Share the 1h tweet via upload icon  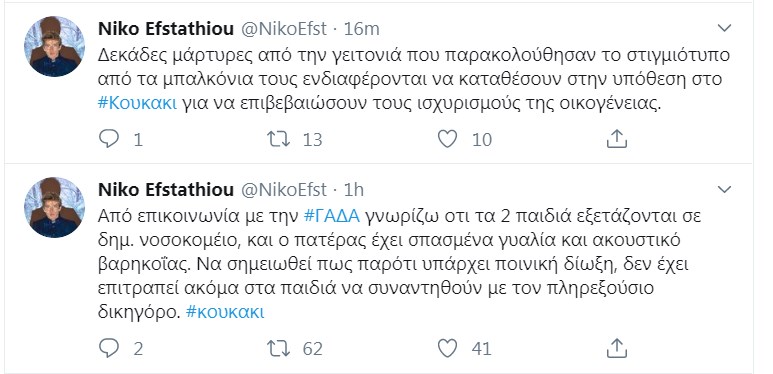coord(616,348)
